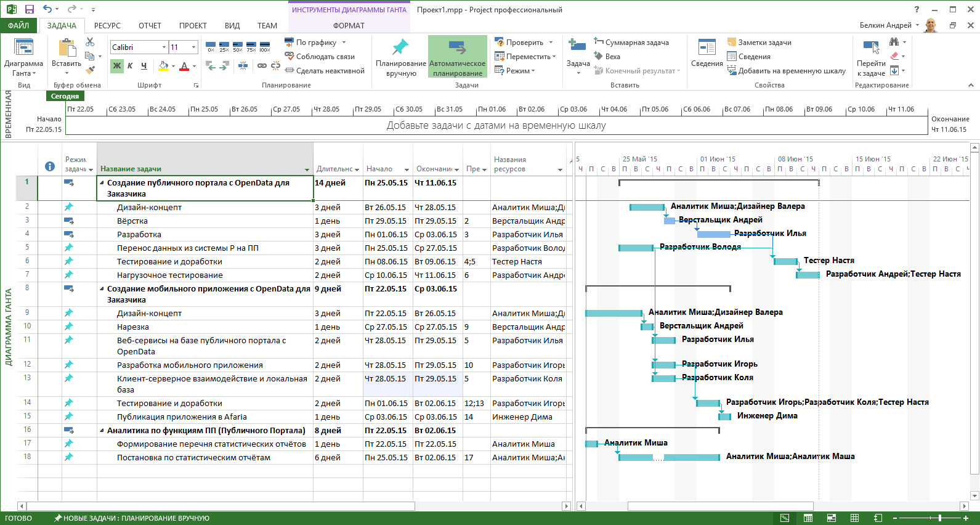980x525 pixels.
Task: Click Добавить на временную шкалу button
Action: pos(787,70)
